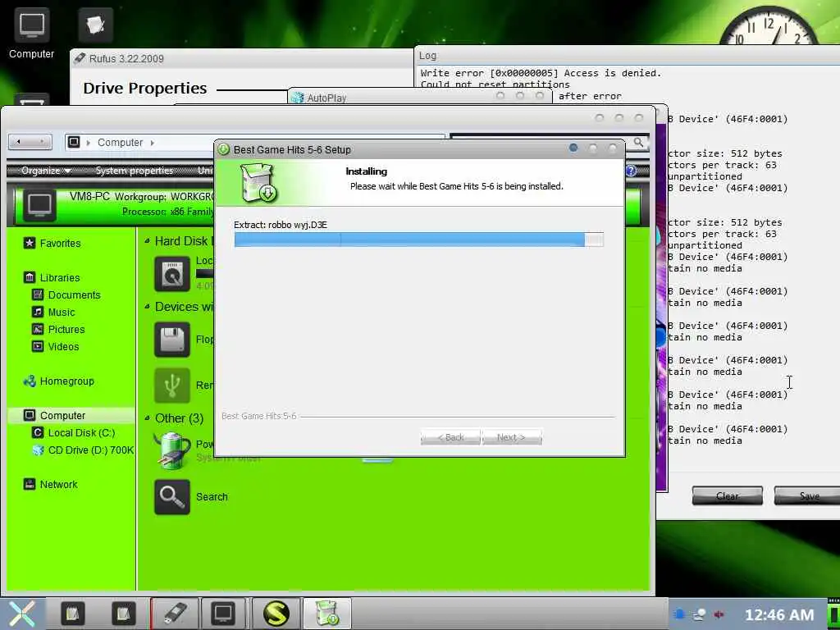The height and width of the screenshot is (630, 840).
Task: Open Network in navigation pane
Action: (58, 484)
